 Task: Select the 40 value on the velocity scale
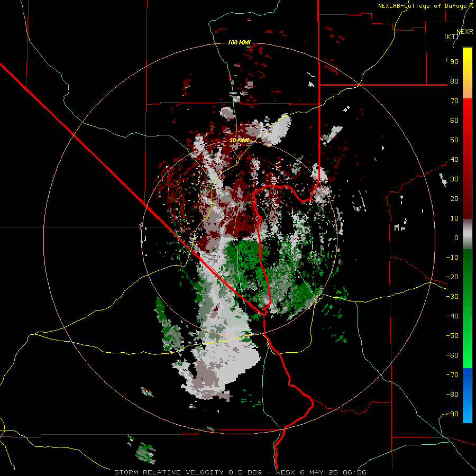pos(454,160)
